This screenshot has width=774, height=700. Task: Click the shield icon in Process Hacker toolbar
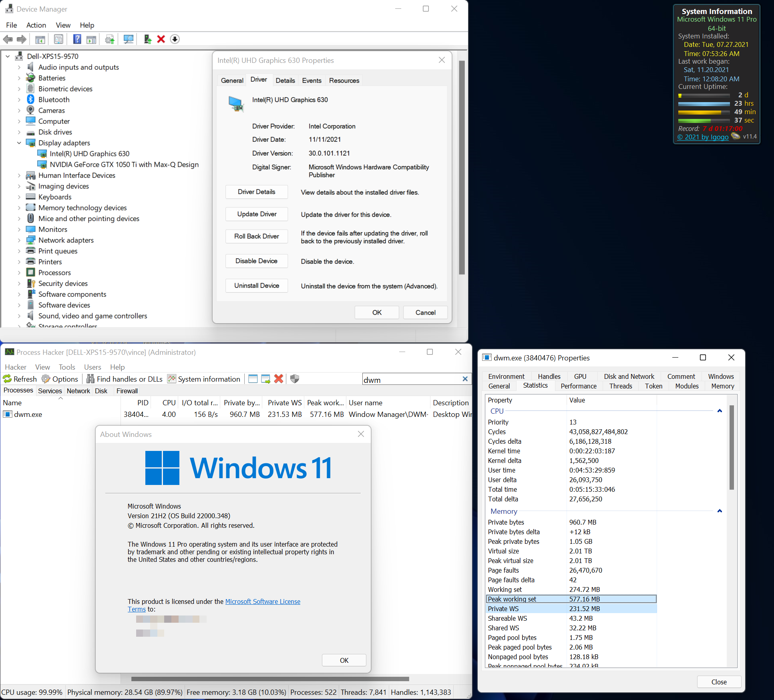pyautogui.click(x=295, y=379)
